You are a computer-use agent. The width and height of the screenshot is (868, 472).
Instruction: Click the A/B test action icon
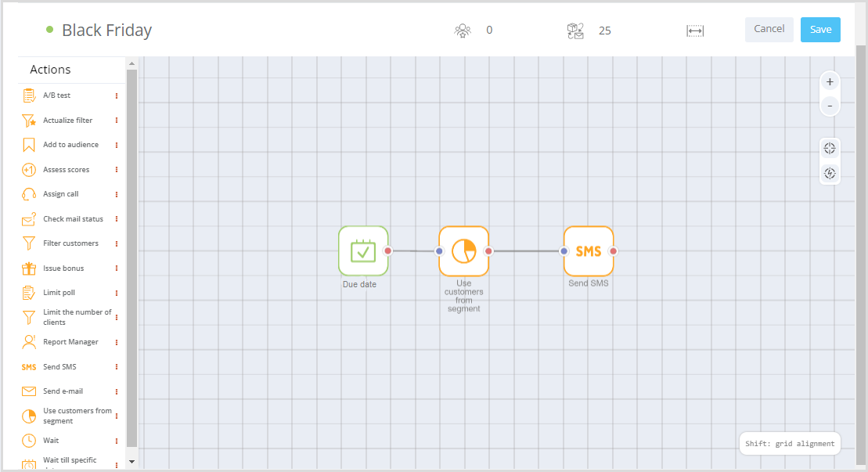point(29,95)
